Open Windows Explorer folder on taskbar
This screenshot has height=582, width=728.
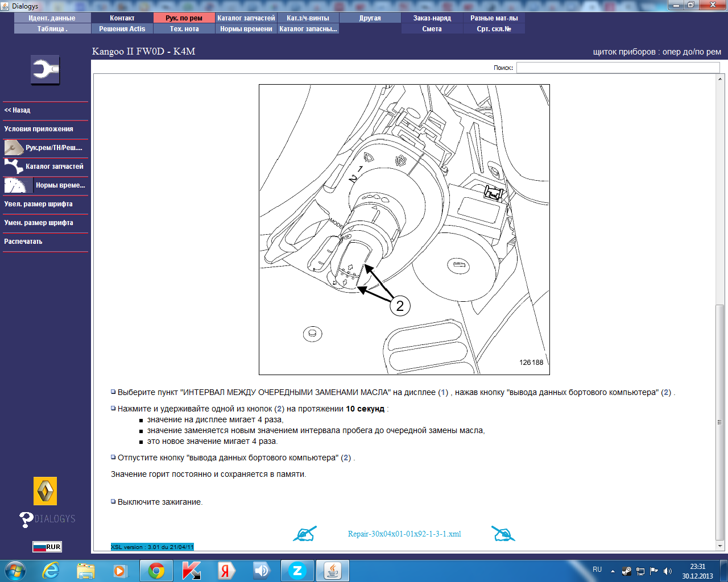[85, 571]
